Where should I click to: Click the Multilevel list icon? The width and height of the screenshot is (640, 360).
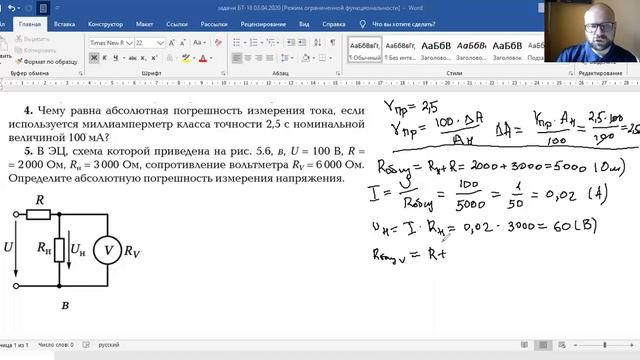tap(271, 42)
